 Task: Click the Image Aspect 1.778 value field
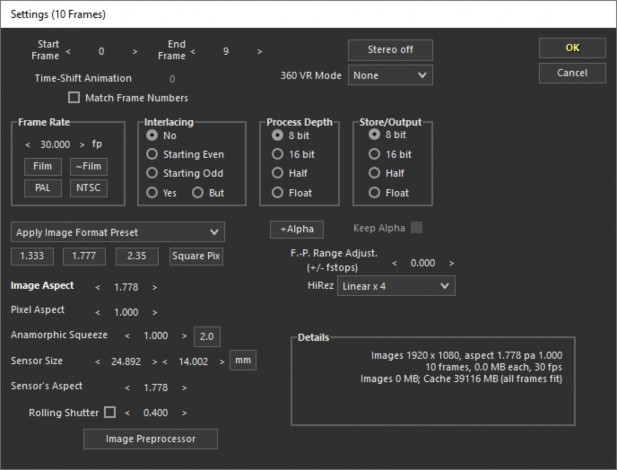coord(126,287)
